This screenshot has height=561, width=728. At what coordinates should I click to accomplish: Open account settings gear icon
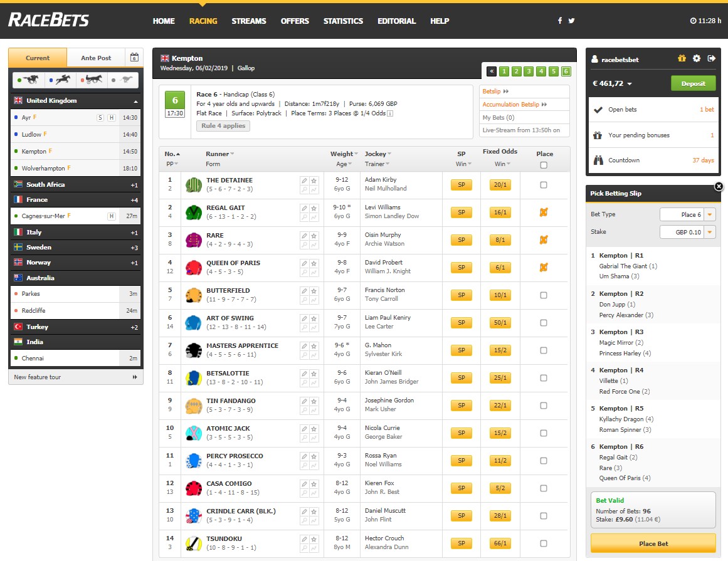point(697,58)
